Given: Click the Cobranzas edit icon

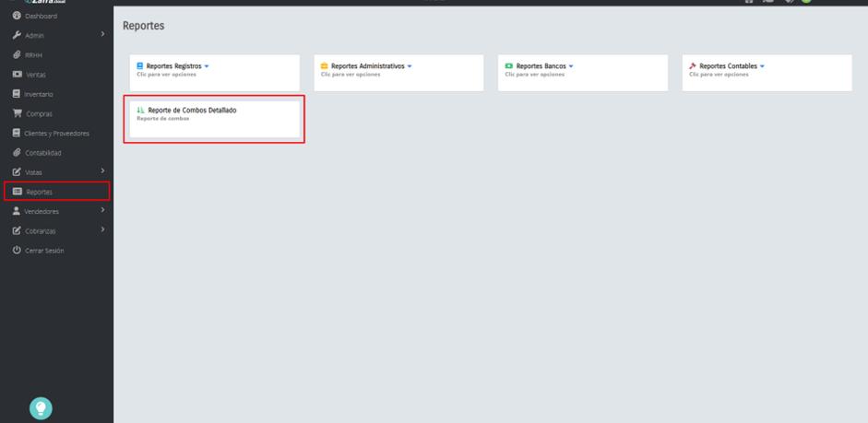Looking at the screenshot, I should tap(17, 230).
